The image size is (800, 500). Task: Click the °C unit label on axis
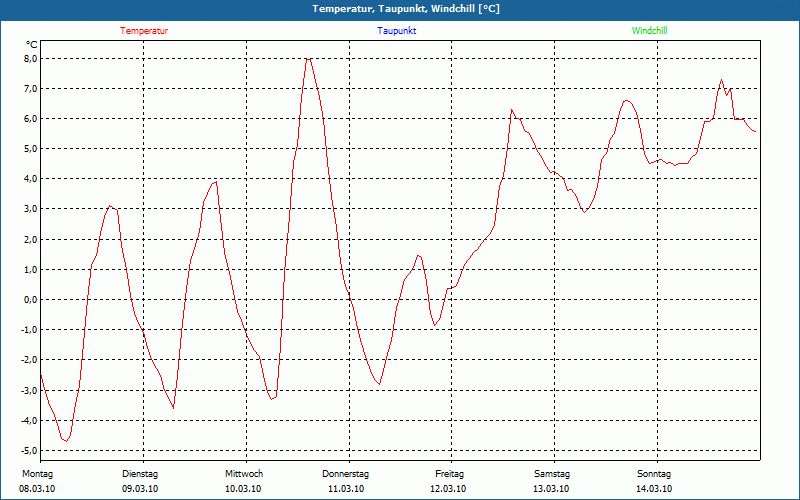[32, 45]
